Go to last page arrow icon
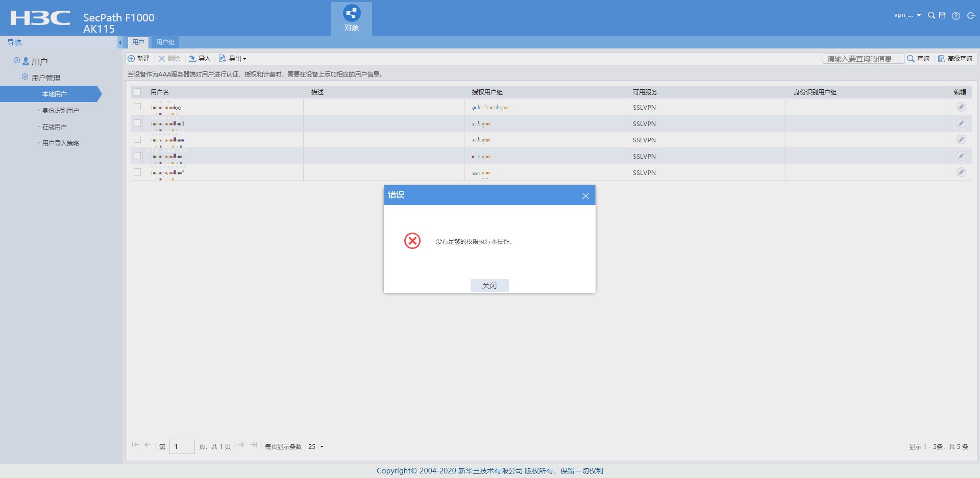This screenshot has width=980, height=478. (254, 445)
